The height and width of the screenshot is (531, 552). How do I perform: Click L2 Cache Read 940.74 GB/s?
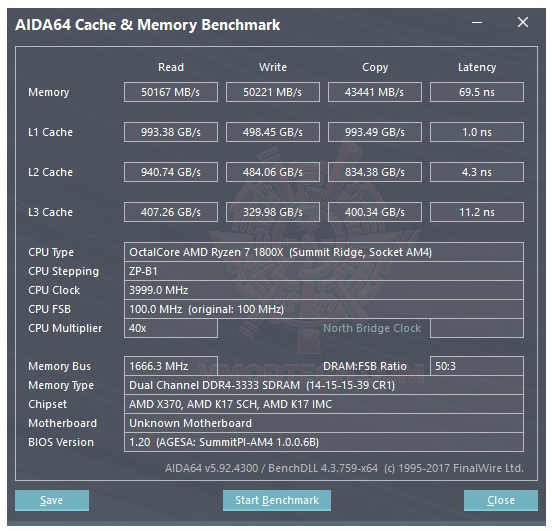(171, 172)
